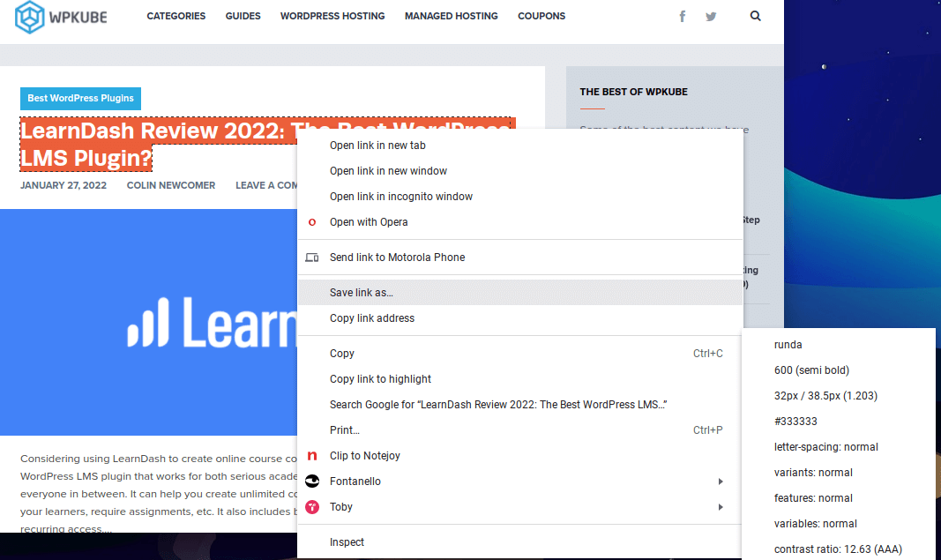Click the Toby icon in context menu
941x560 pixels.
(x=312, y=506)
